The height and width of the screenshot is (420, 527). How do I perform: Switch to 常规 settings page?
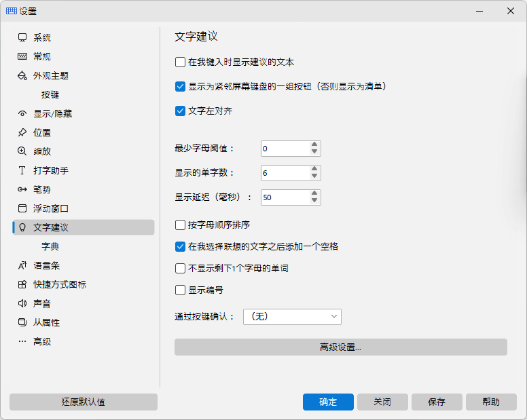tap(84, 56)
